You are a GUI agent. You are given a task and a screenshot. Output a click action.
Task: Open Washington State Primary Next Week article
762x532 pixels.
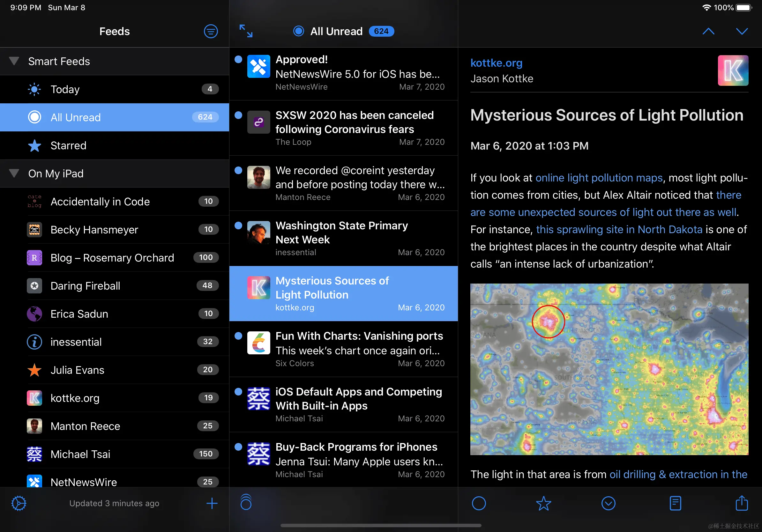tap(343, 239)
